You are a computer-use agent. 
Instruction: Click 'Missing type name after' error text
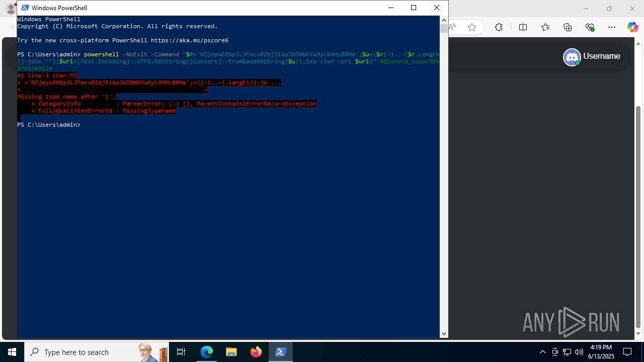[66, 97]
